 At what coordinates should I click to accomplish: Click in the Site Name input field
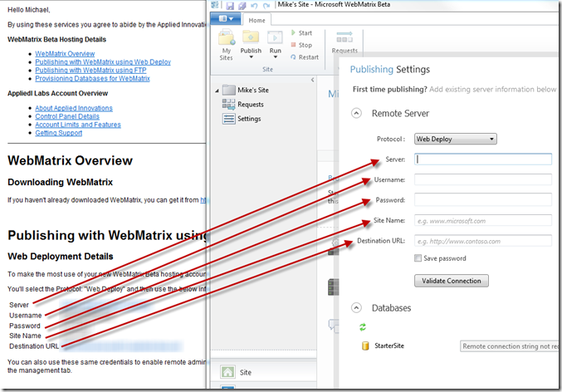pyautogui.click(x=483, y=220)
